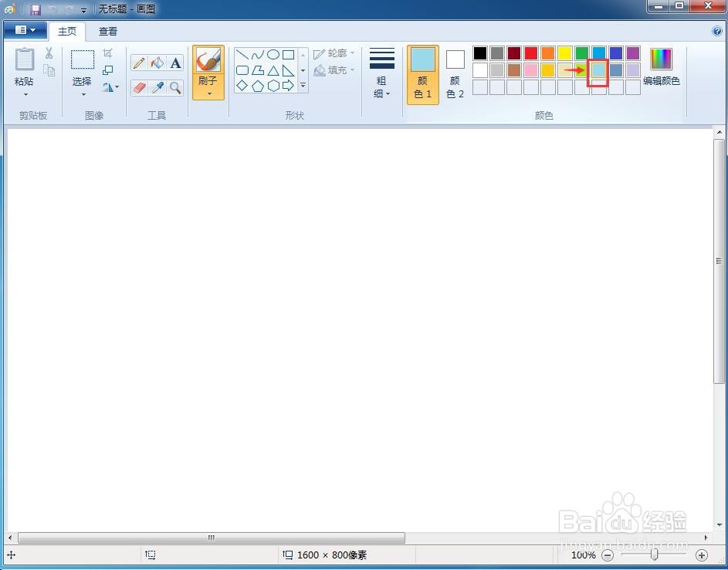Screen dimensions: 728x570
Task: Pick the brown color swatch
Action: pos(514,70)
